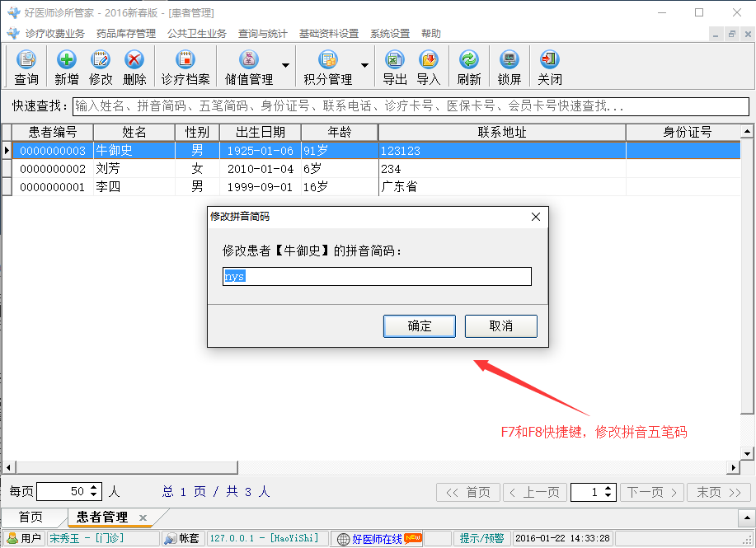Import patients using 导入 icon
The width and height of the screenshot is (756, 548).
pyautogui.click(x=428, y=67)
